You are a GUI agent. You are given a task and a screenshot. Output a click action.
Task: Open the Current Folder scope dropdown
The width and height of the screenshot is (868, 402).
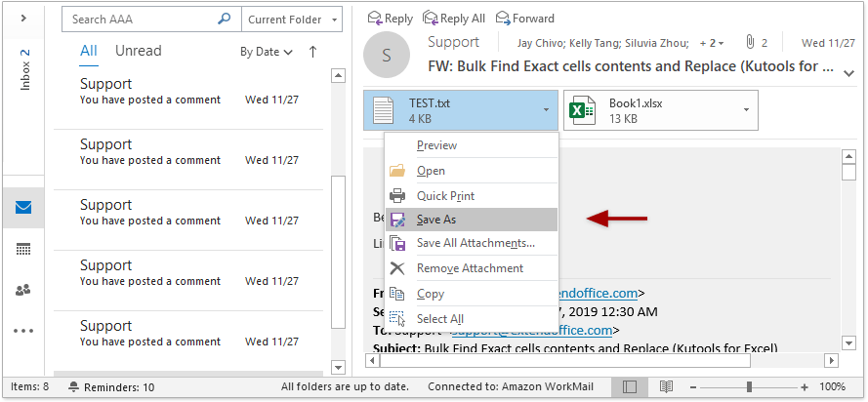click(x=292, y=19)
